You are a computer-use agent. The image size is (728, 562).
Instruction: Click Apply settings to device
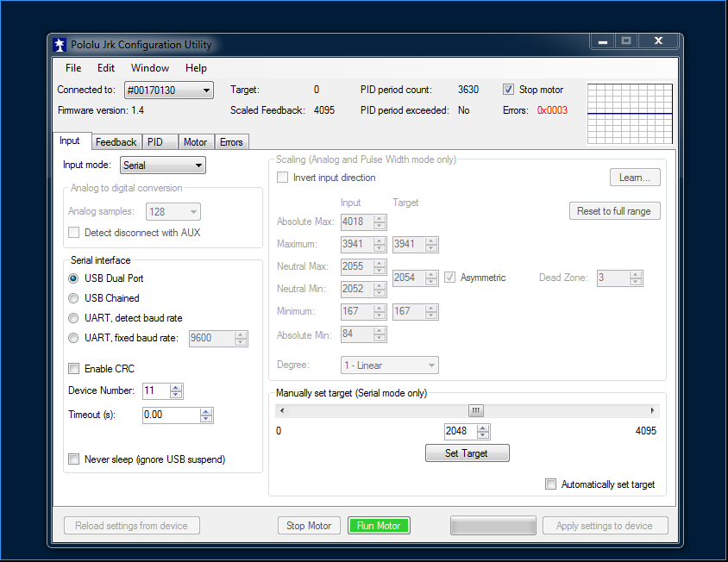605,526
